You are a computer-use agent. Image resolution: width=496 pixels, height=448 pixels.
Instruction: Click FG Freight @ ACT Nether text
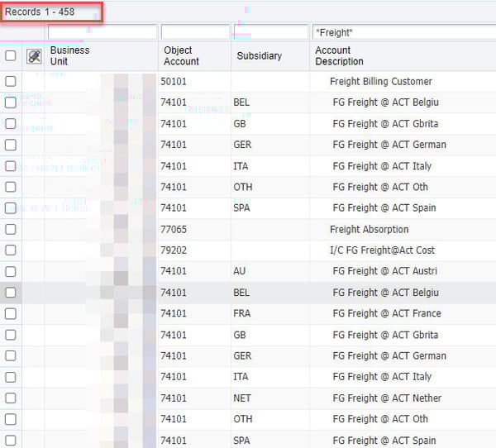[x=387, y=398]
